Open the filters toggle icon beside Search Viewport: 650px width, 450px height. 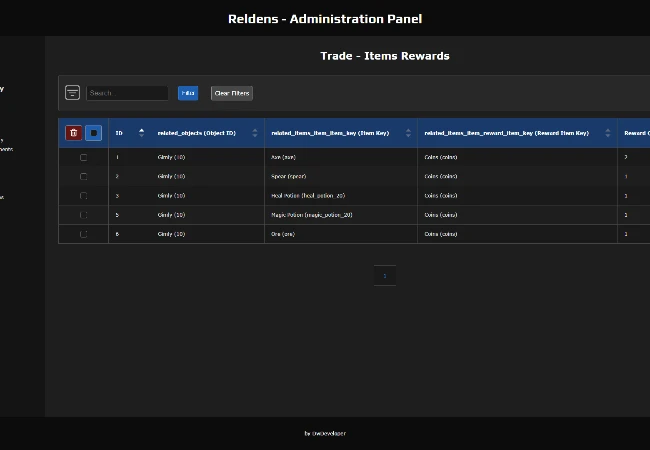(73, 92)
